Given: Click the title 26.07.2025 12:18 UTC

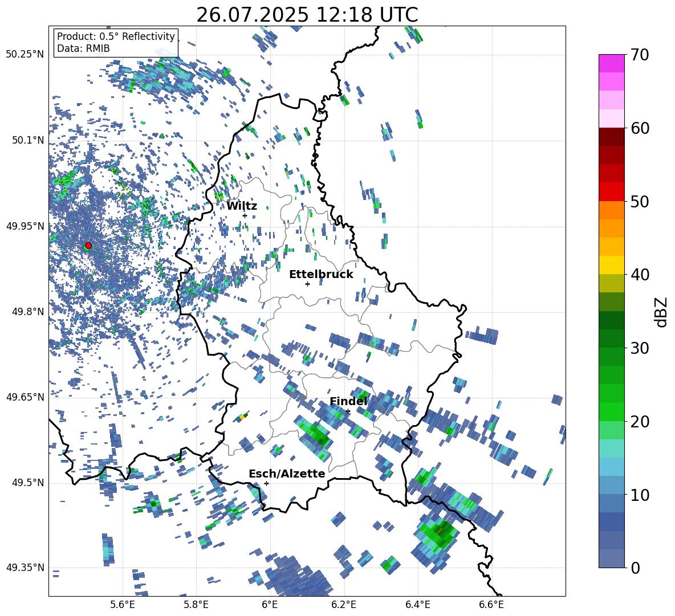Looking at the screenshot, I should click(307, 15).
